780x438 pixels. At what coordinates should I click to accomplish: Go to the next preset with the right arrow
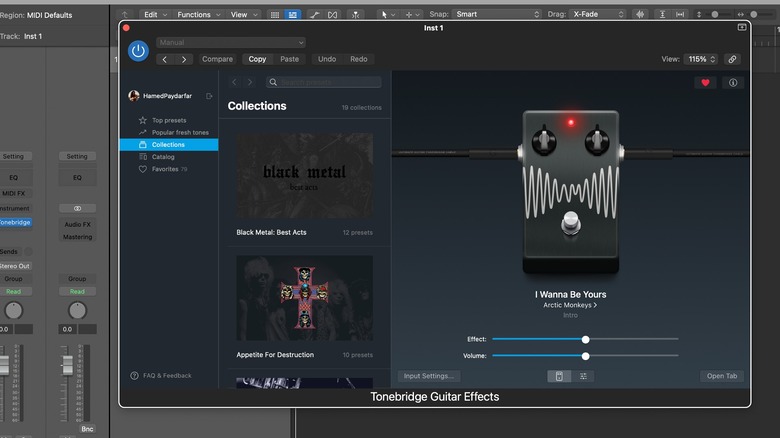pyautogui.click(x=184, y=59)
